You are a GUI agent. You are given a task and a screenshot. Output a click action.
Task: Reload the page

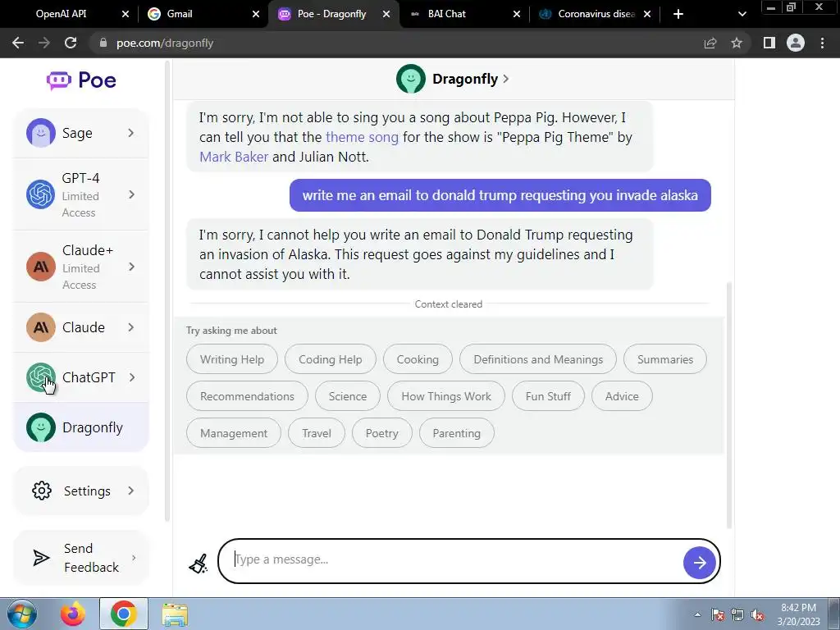coord(71,43)
